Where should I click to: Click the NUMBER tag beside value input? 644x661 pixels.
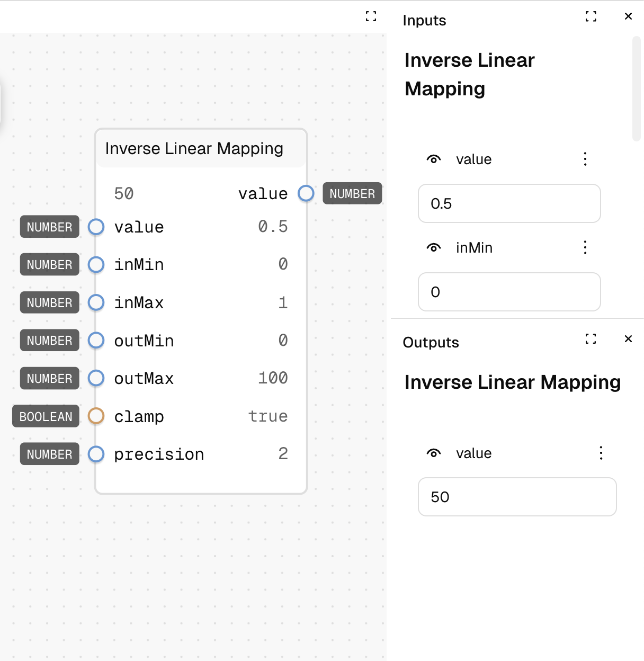point(50,227)
